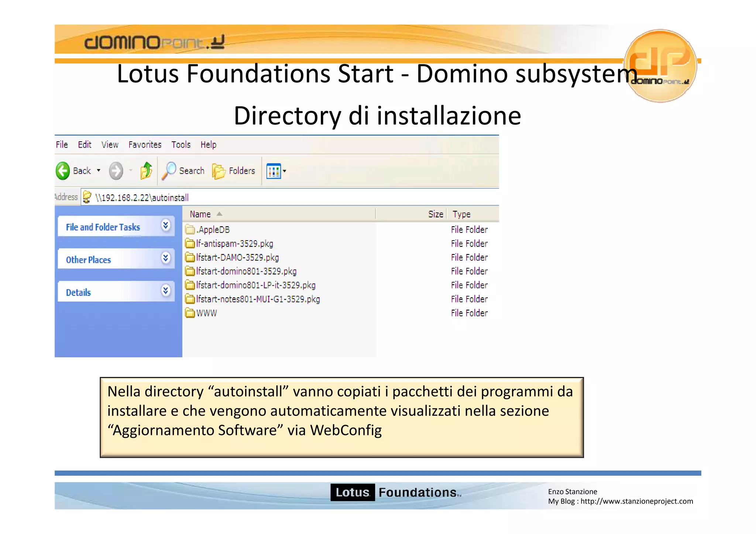The width and height of the screenshot is (756, 534).
Task: Open Forward button history dropdown arrow
Action: [x=131, y=170]
